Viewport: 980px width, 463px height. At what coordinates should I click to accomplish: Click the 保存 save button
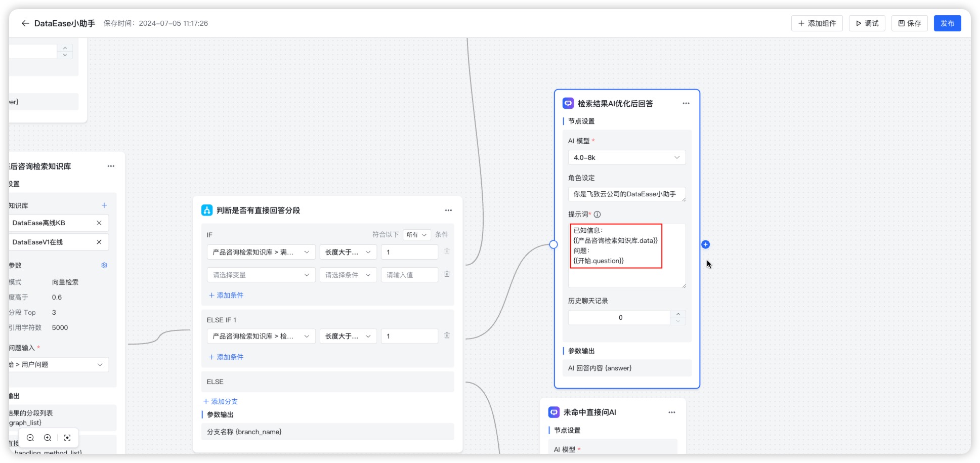pyautogui.click(x=909, y=23)
